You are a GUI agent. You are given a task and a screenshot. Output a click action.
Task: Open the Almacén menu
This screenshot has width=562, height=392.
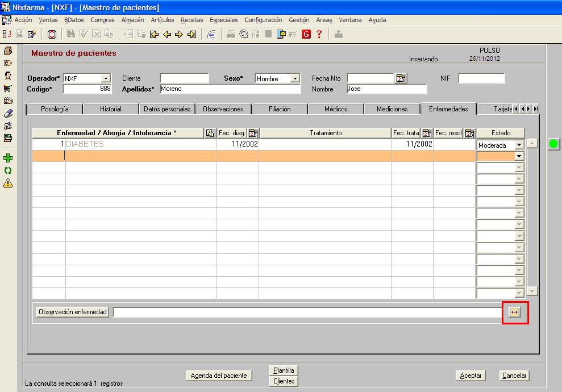(132, 20)
